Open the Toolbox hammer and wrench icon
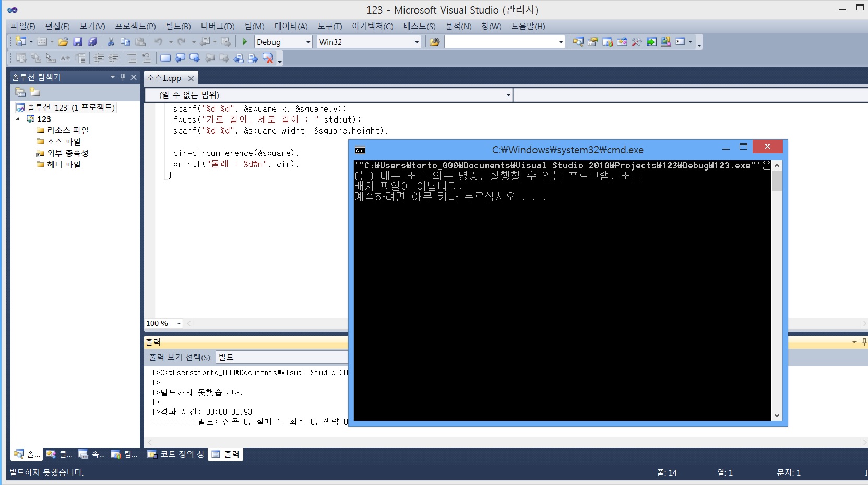Viewport: 868px width, 485px height. pos(636,42)
